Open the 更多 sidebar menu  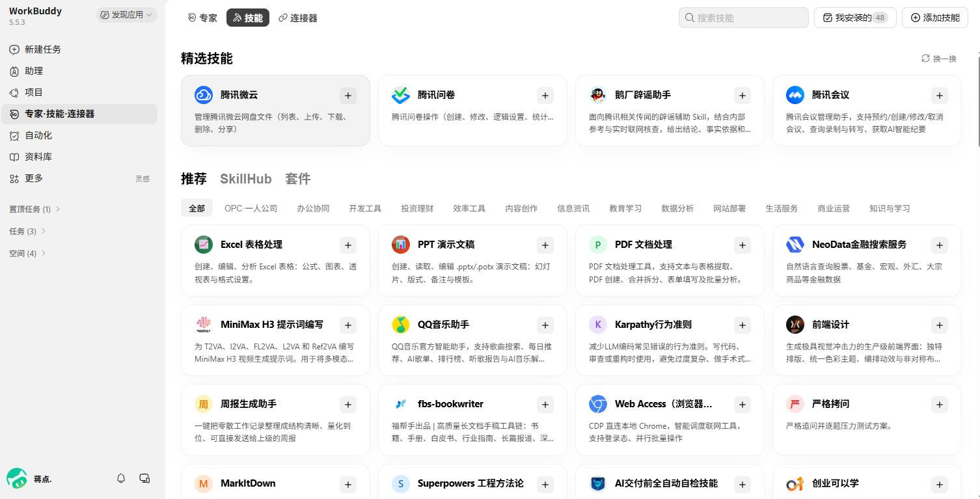pyautogui.click(x=79, y=178)
